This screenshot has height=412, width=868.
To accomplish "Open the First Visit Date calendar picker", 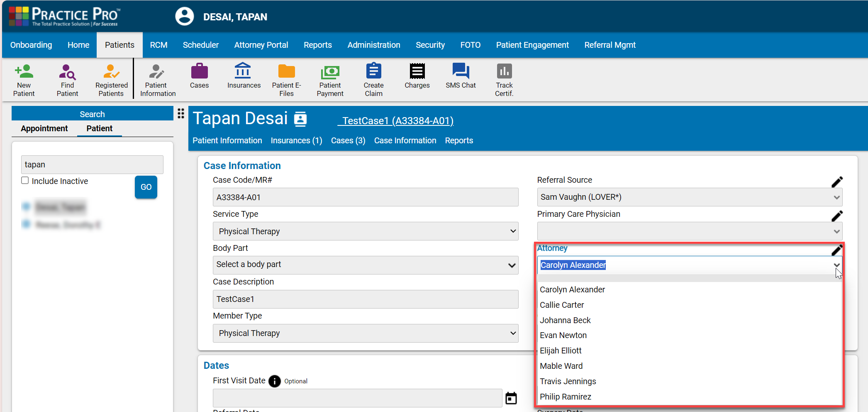I will coord(511,398).
